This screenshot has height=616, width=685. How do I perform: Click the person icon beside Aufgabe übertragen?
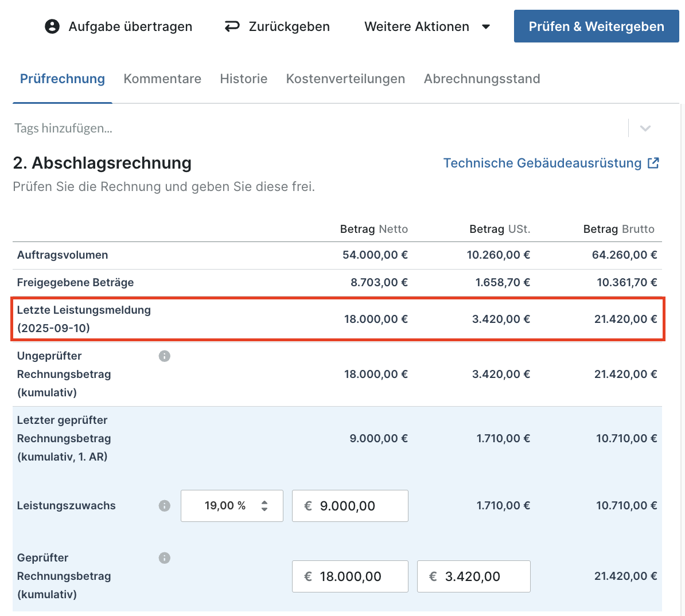tap(52, 26)
